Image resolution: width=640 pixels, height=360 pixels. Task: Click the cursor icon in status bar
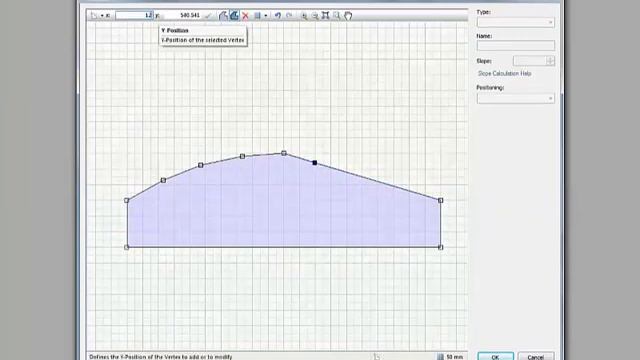tap(376, 357)
